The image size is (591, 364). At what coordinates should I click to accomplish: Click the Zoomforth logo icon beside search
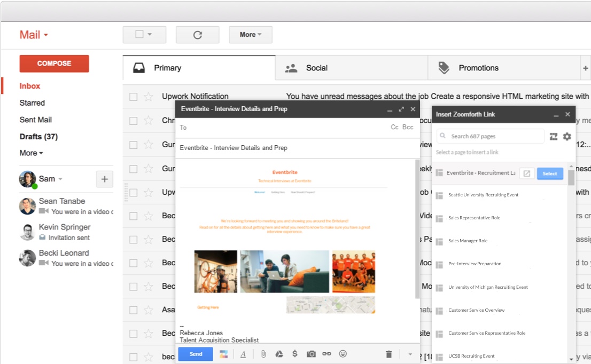tap(553, 136)
